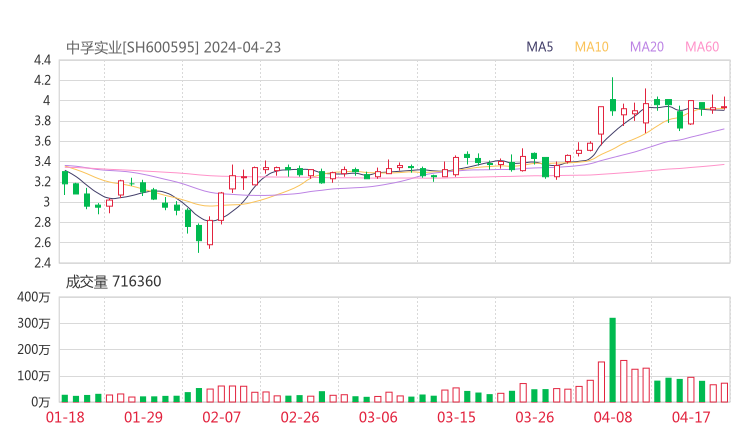Viewport: 740px width, 440px height.
Task: Click the 3.2 price axis label
Action: 42,182
